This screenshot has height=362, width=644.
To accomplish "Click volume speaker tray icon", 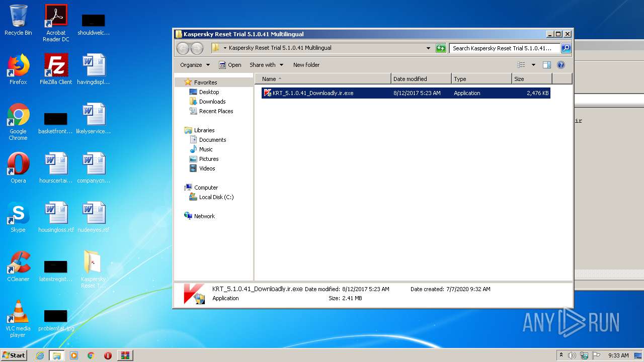I will pyautogui.click(x=572, y=355).
